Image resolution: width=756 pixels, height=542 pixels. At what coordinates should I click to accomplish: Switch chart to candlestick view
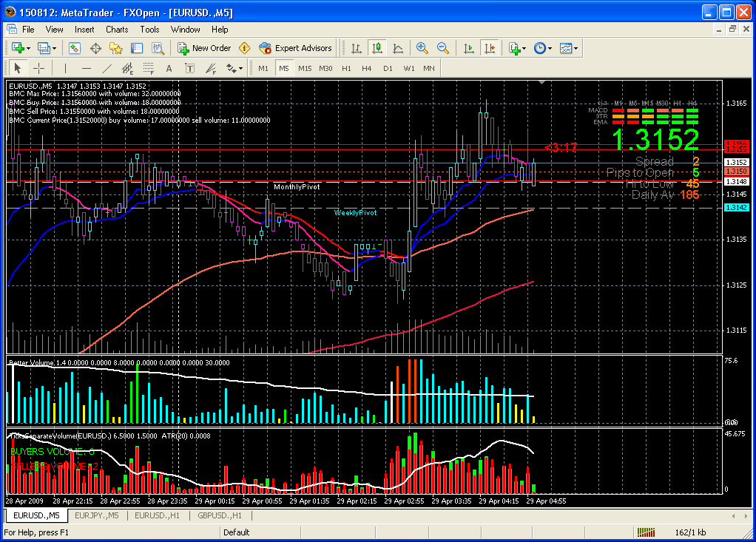pyautogui.click(x=377, y=48)
